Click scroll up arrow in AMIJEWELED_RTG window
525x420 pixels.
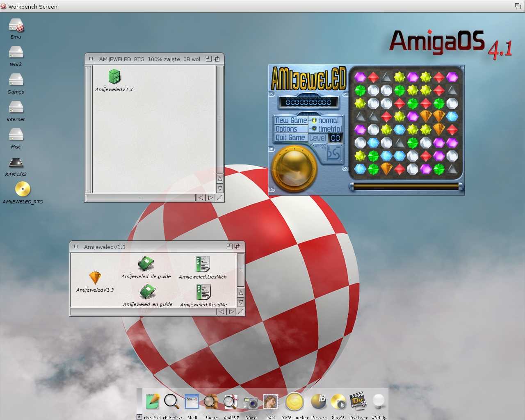coord(219,179)
